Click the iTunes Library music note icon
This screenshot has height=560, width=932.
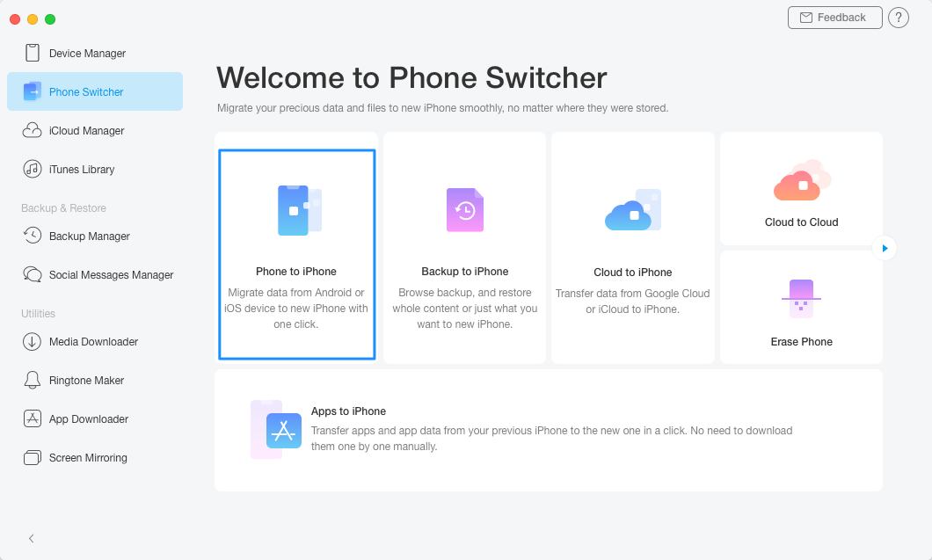pyautogui.click(x=33, y=169)
